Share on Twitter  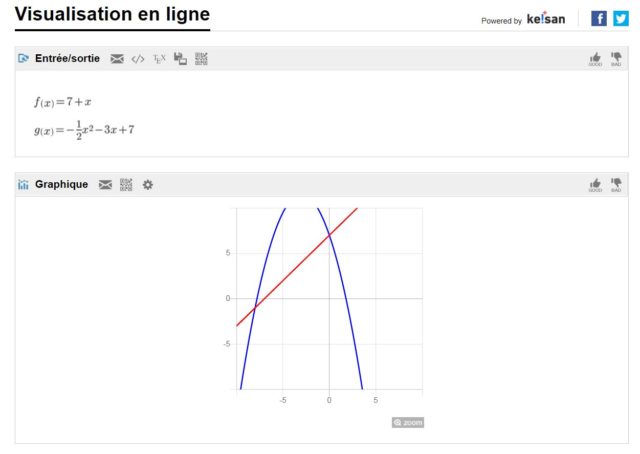(x=621, y=18)
